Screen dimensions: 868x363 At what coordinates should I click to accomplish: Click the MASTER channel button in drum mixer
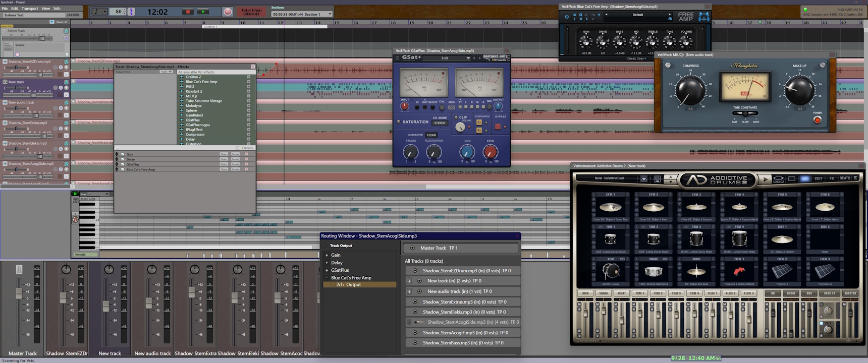851,293
